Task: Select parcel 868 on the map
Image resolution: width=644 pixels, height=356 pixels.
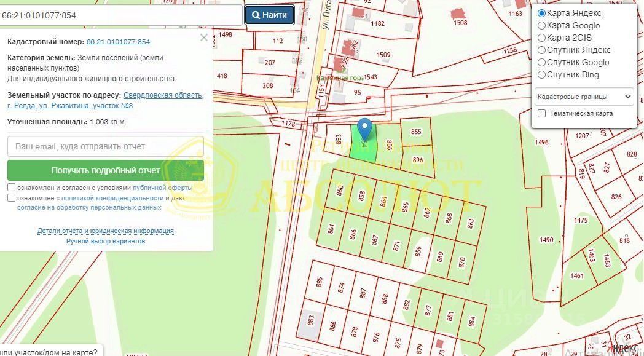Action: (449, 218)
